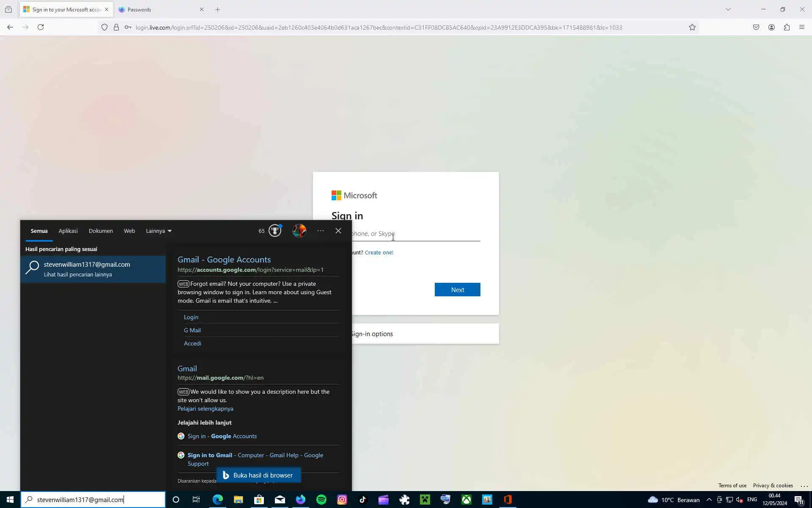Click the blue Next button
812x508 pixels.
coord(457,290)
